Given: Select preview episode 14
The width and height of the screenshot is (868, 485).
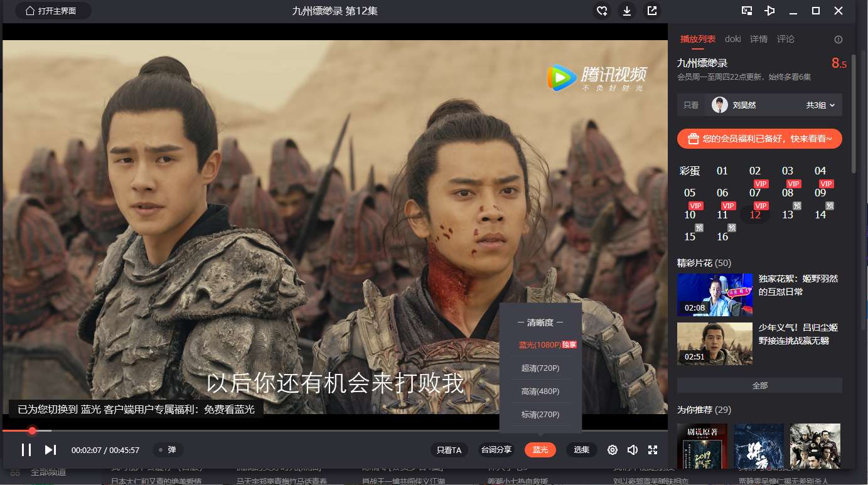Looking at the screenshot, I should tap(820, 215).
